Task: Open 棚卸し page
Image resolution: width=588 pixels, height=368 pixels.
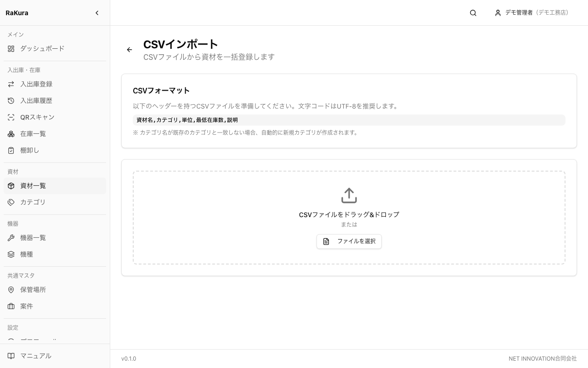Action: (x=55, y=150)
